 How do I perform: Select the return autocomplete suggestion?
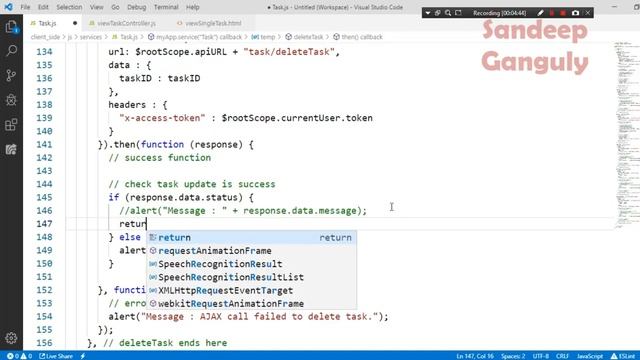[x=251, y=238]
